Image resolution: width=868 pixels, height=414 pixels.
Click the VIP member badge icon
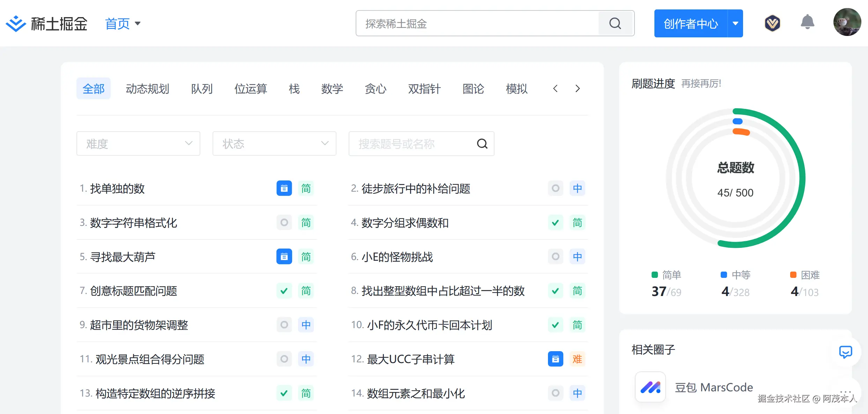click(x=772, y=23)
